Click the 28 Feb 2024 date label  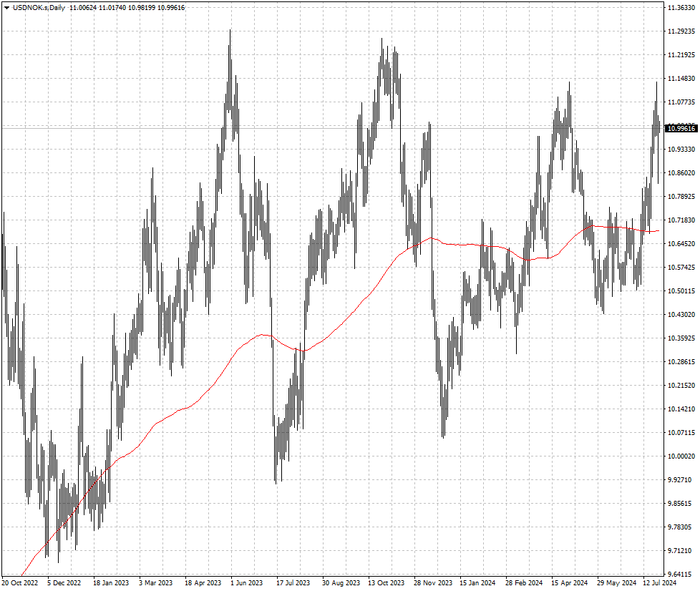coord(524,583)
